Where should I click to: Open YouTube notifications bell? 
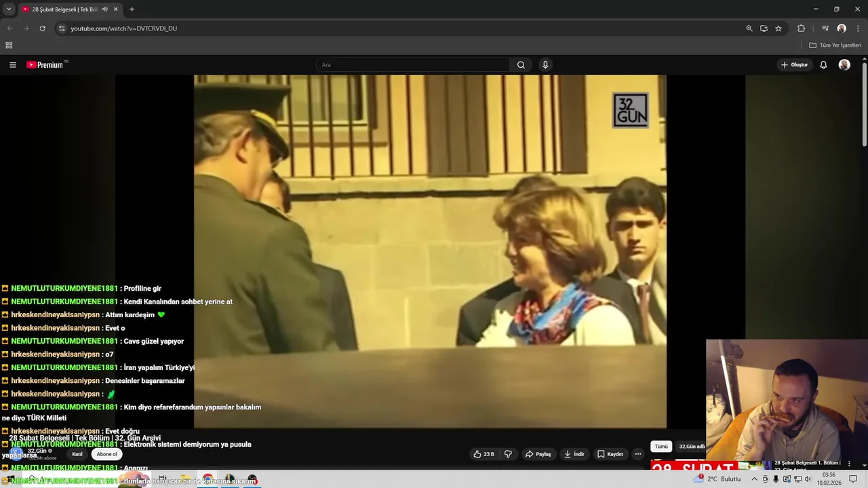[823, 65]
